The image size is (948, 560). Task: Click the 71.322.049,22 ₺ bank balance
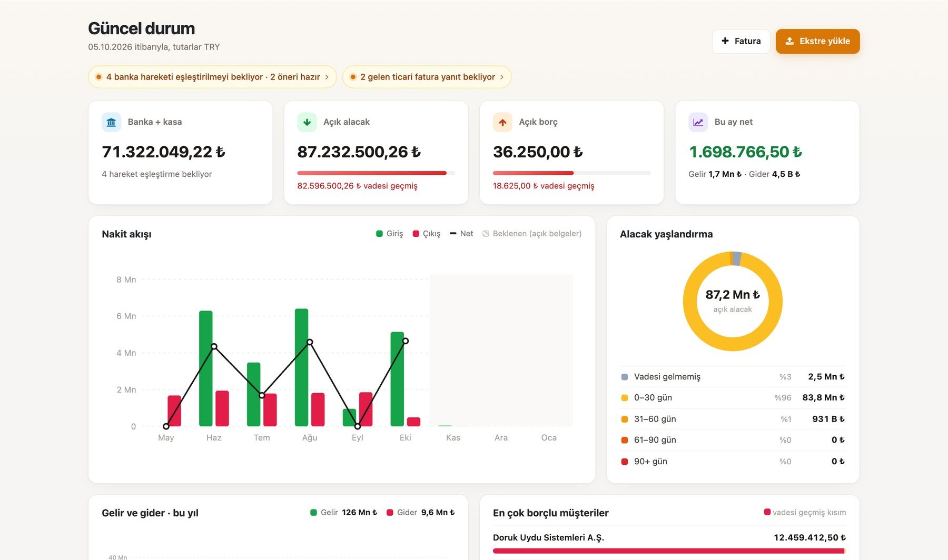click(164, 152)
